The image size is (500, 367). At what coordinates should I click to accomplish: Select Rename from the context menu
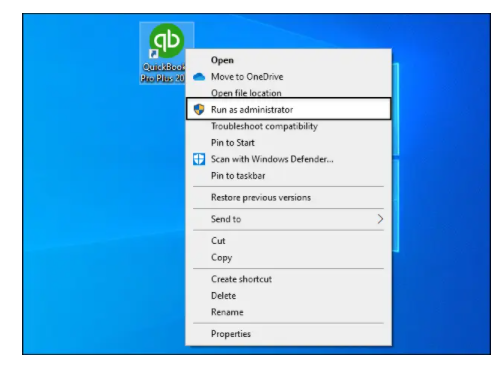[x=288, y=312]
